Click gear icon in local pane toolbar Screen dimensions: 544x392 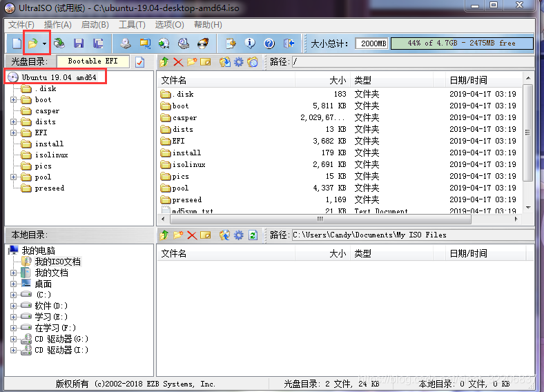(x=239, y=235)
